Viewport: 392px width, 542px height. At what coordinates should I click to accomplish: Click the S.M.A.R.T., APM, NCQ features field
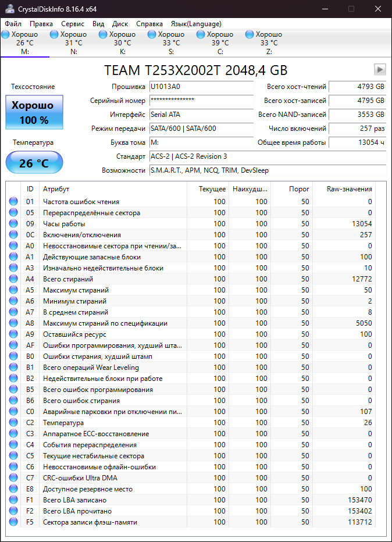(x=268, y=170)
